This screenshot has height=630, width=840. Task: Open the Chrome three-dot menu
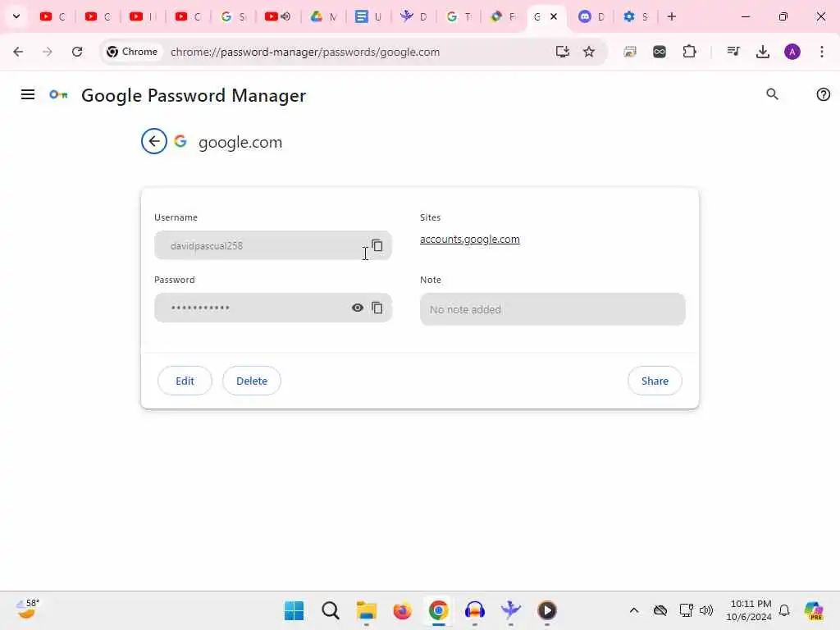pyautogui.click(x=822, y=52)
